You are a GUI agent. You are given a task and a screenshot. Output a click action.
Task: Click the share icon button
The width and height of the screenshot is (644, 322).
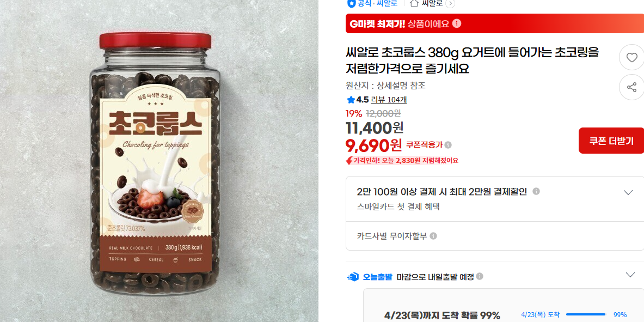[631, 87]
